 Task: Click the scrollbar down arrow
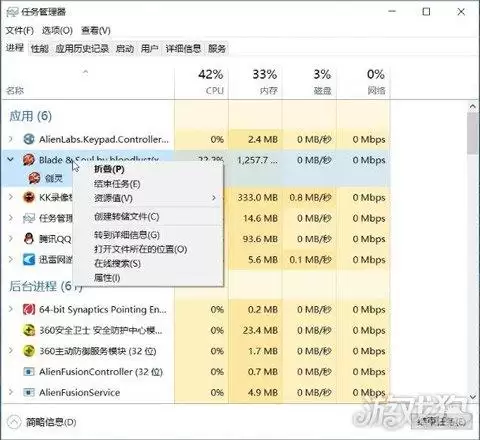[x=473, y=397]
